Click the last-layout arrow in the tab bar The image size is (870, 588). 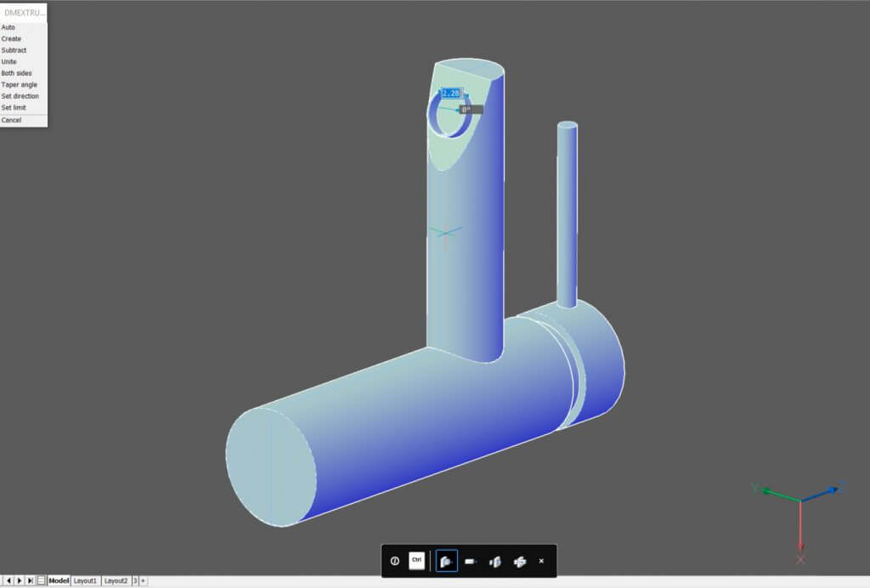point(30,580)
